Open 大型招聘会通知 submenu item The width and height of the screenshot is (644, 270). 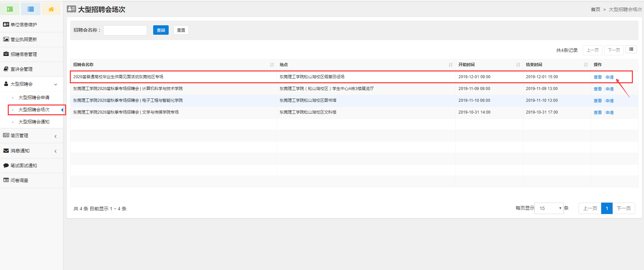(34, 122)
